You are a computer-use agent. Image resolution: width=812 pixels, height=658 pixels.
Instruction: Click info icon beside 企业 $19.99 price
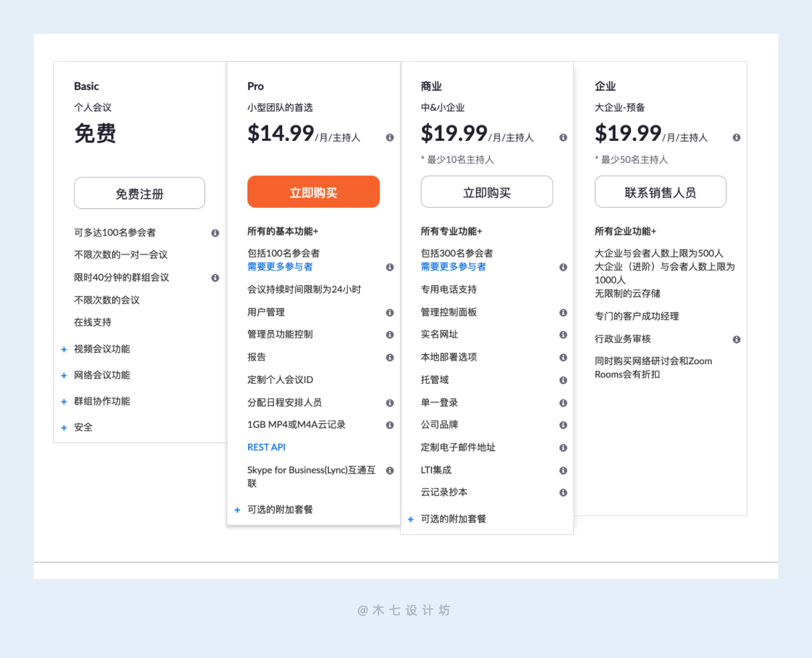point(736,137)
